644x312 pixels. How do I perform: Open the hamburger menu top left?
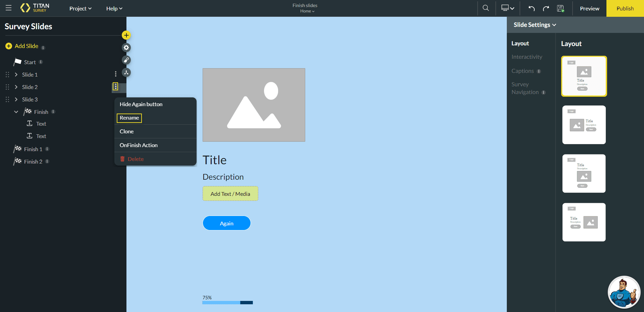(x=8, y=8)
